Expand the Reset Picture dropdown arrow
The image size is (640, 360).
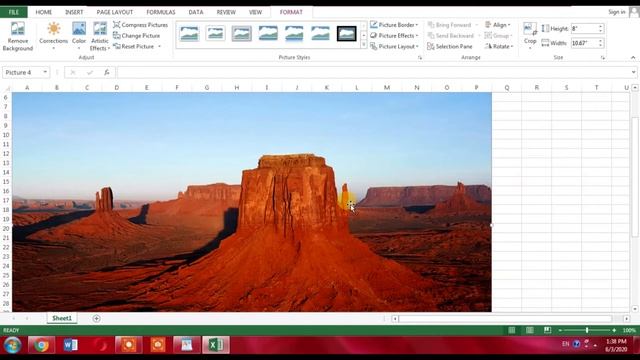[160, 47]
